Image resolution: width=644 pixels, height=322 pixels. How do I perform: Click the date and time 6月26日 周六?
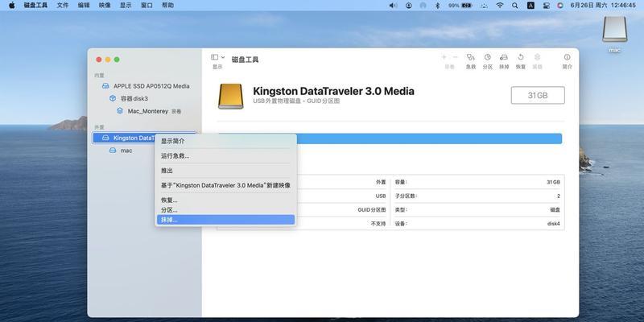[588, 6]
